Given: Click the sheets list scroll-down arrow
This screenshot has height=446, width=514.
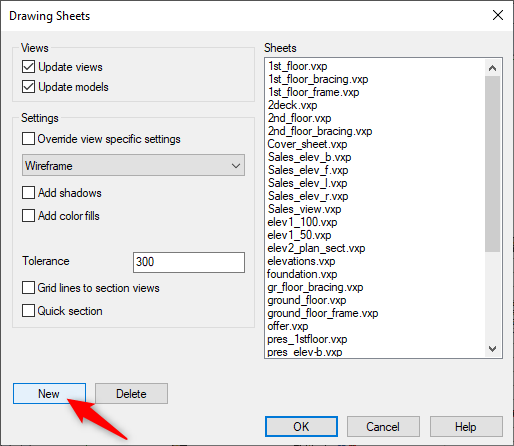Looking at the screenshot, I should 492,349.
